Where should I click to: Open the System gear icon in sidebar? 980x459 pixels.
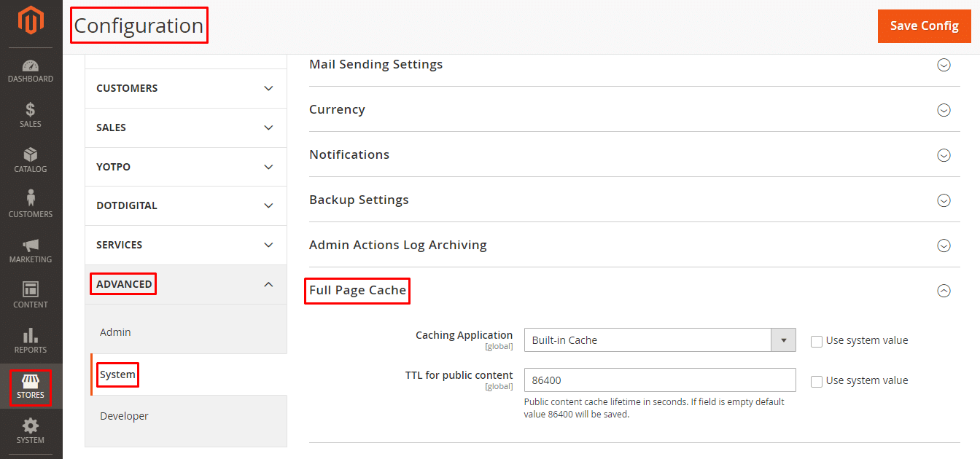(x=31, y=431)
